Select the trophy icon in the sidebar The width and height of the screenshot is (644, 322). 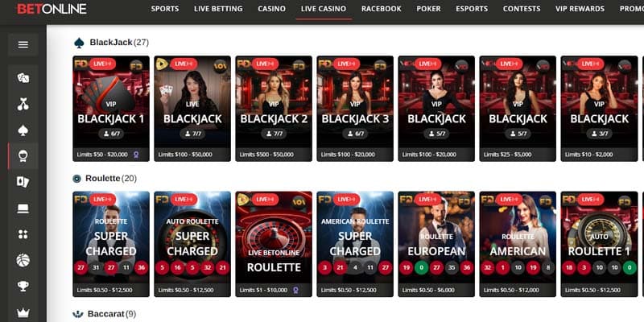(23, 286)
